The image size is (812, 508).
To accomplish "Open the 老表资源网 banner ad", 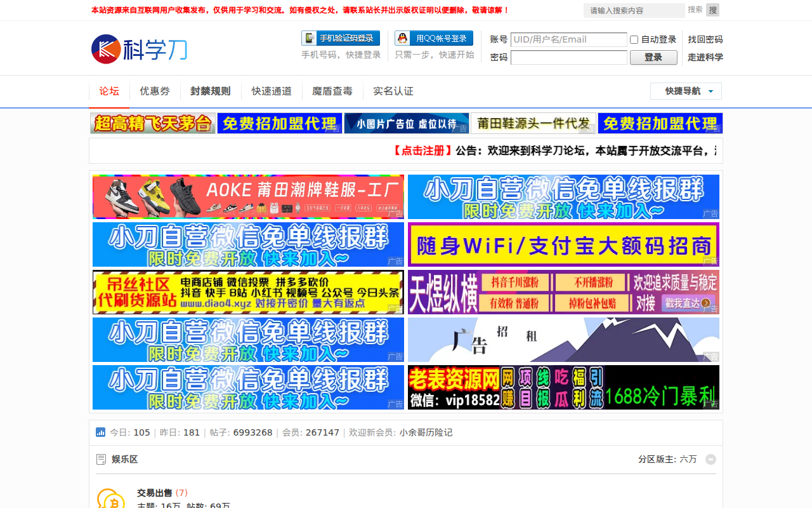I will pos(563,387).
